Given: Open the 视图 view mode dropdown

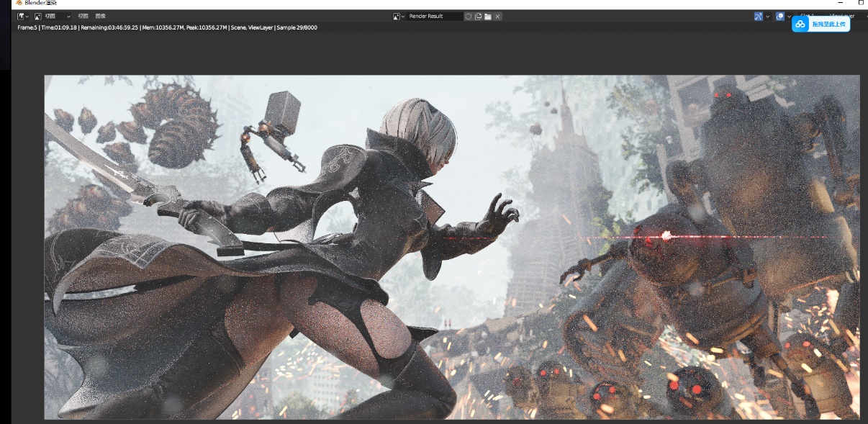Looking at the screenshot, I should coord(53,16).
